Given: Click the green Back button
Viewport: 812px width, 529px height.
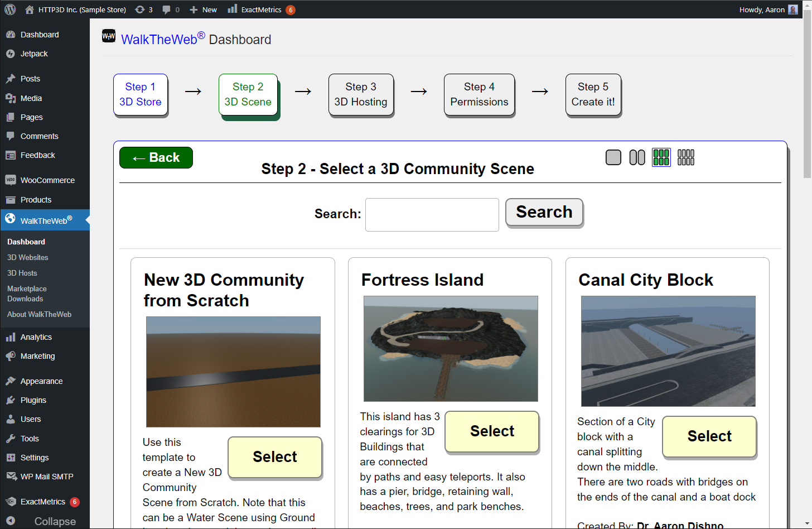Looking at the screenshot, I should point(156,157).
